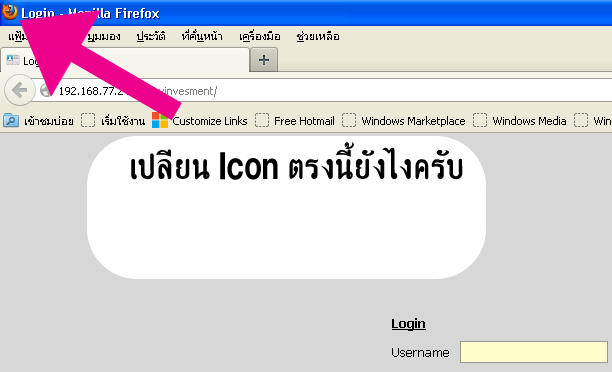Viewport: 612px width, 372px height.
Task: Click the underlined Login heading
Action: (408, 324)
